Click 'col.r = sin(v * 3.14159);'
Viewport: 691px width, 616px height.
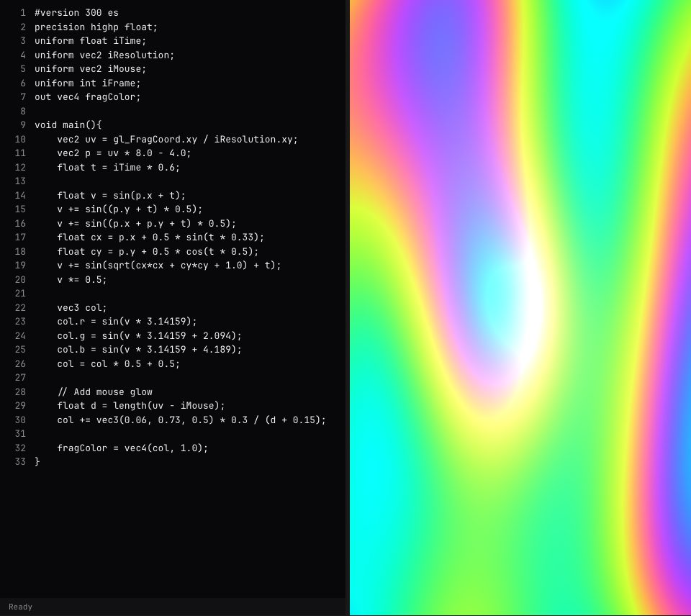pyautogui.click(x=127, y=322)
